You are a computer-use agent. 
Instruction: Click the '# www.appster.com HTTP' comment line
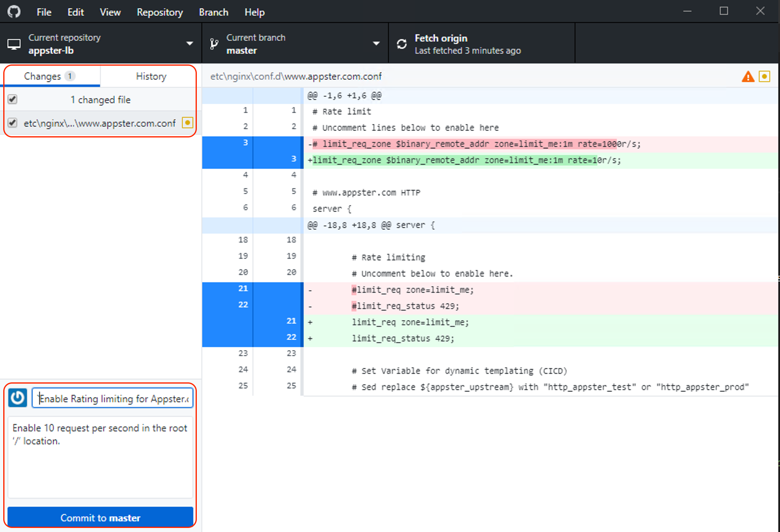click(x=366, y=193)
